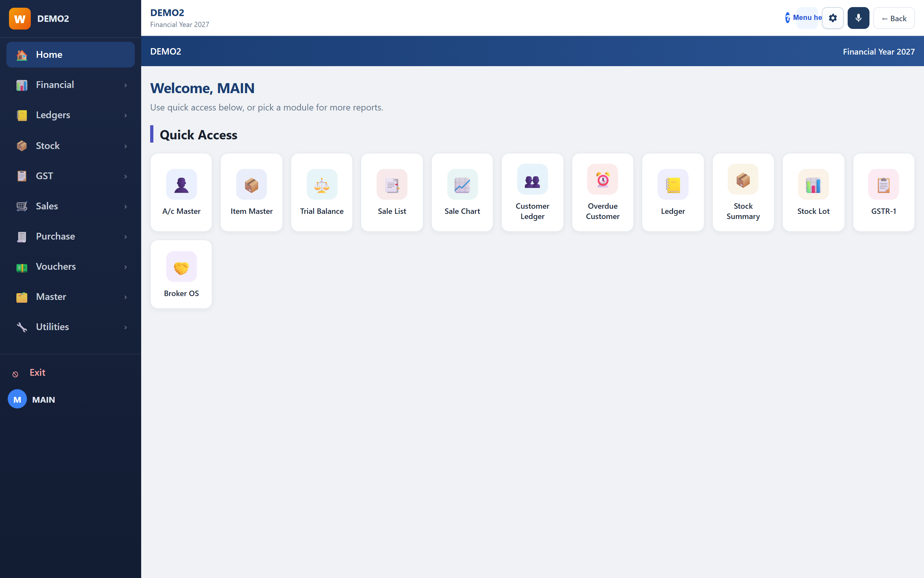Open the Financial sidebar menu

point(71,85)
